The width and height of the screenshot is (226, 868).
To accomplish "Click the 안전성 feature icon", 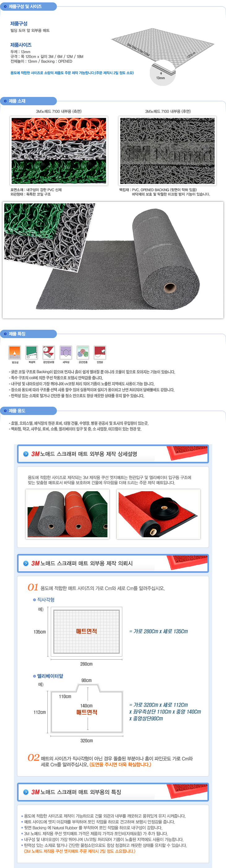I will pyautogui.click(x=100, y=352).
